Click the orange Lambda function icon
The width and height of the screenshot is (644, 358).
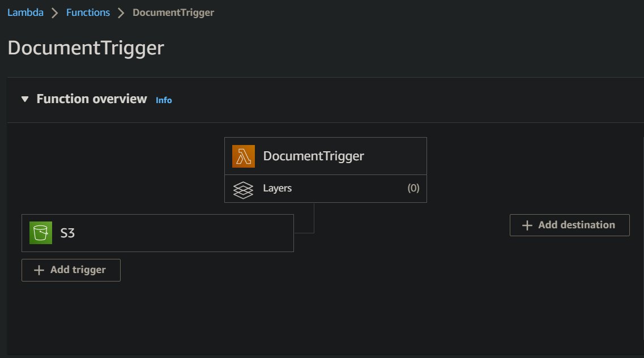(243, 156)
